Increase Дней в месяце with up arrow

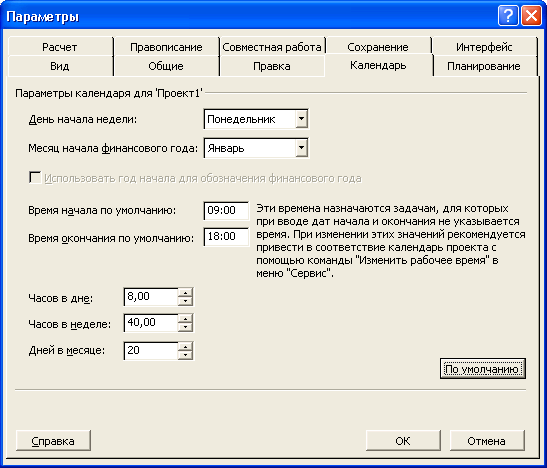point(185,347)
